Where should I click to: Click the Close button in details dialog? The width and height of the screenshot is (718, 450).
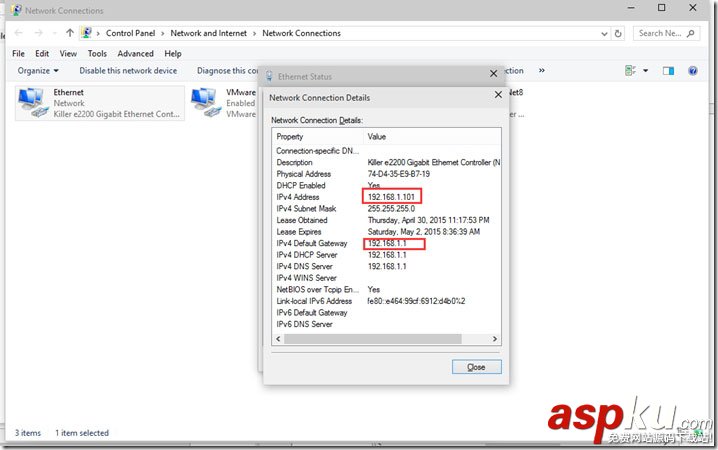[477, 367]
